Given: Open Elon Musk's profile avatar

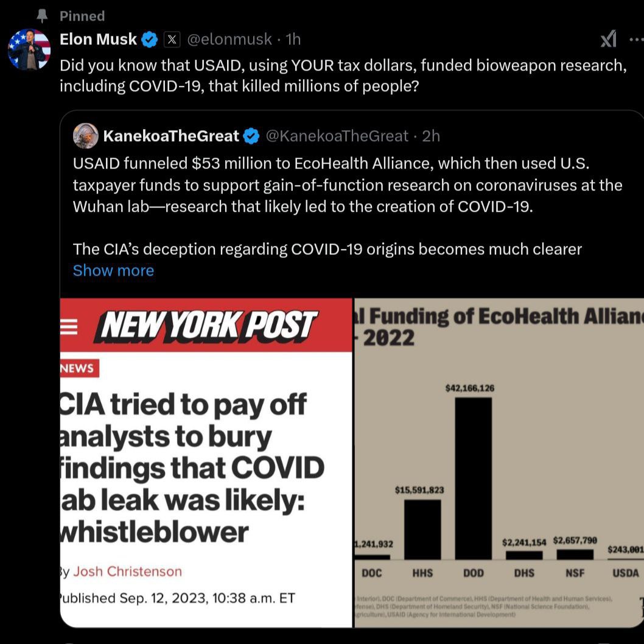Looking at the screenshot, I should (x=29, y=49).
